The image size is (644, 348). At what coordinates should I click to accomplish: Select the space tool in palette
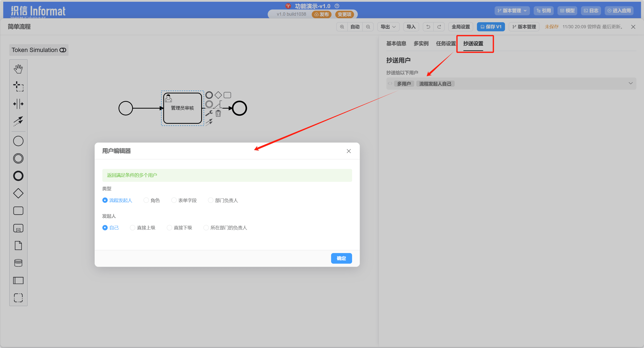click(x=18, y=104)
